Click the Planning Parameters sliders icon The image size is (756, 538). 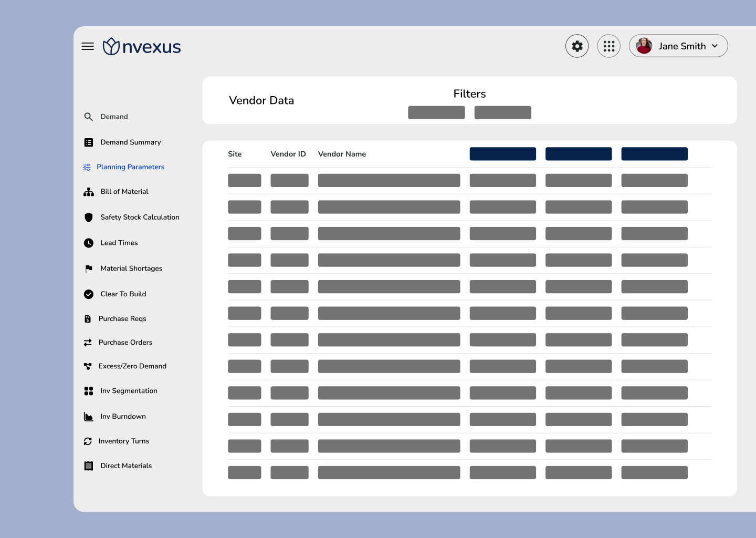point(87,167)
